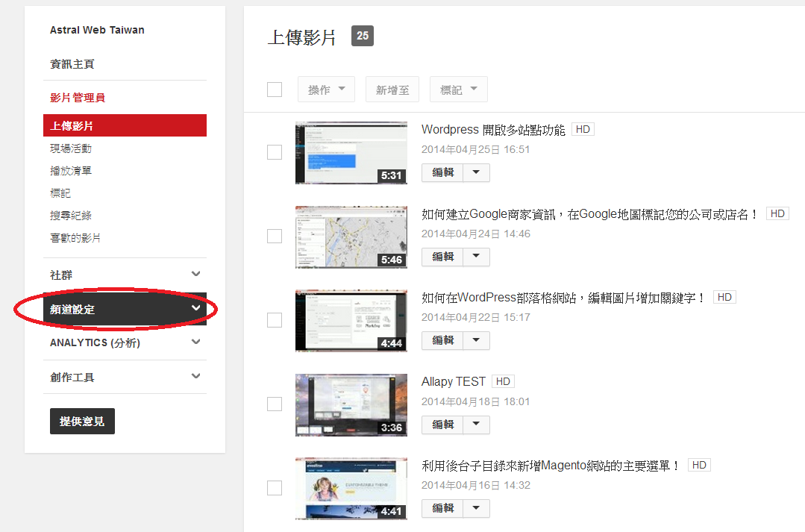Tick the select-all checkbox above video list
The image size is (805, 532).
click(x=275, y=90)
